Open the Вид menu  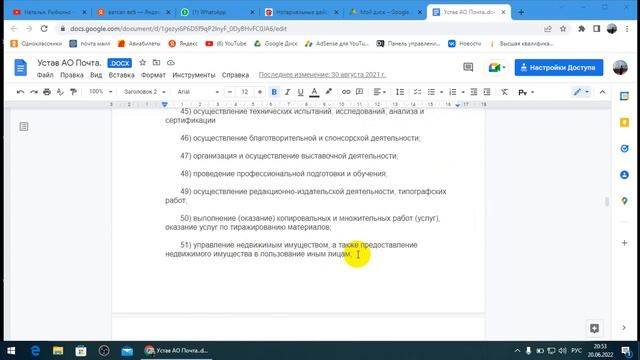coord(96,75)
